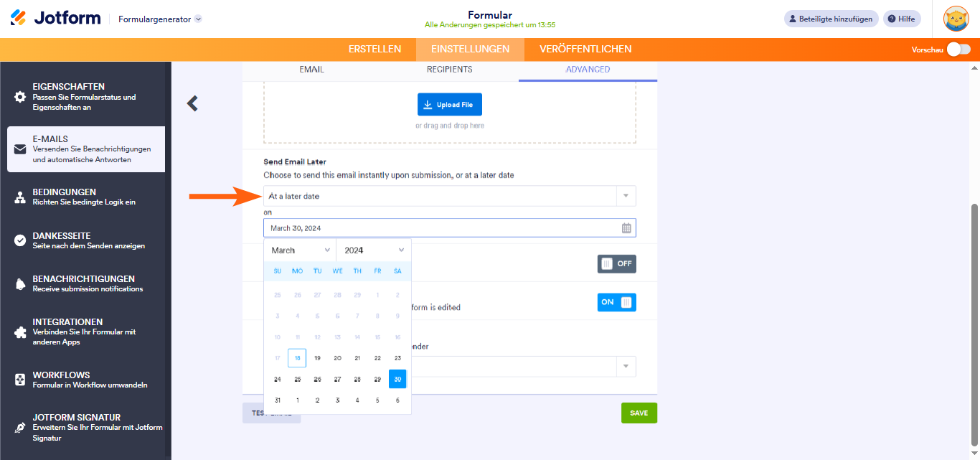The height and width of the screenshot is (460, 980).
Task: Click the back arrow chevron icon
Action: (x=192, y=104)
